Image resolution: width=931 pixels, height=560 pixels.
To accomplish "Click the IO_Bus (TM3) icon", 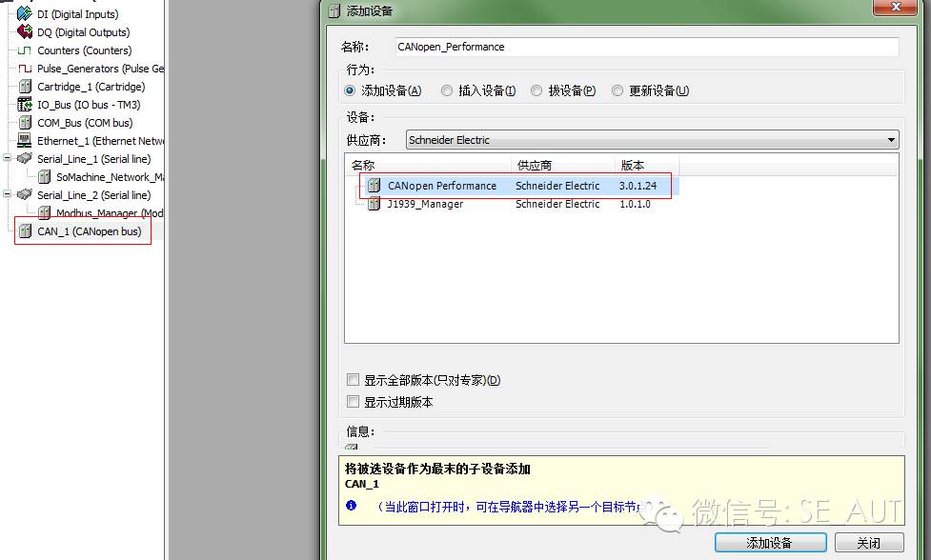I will (25, 105).
